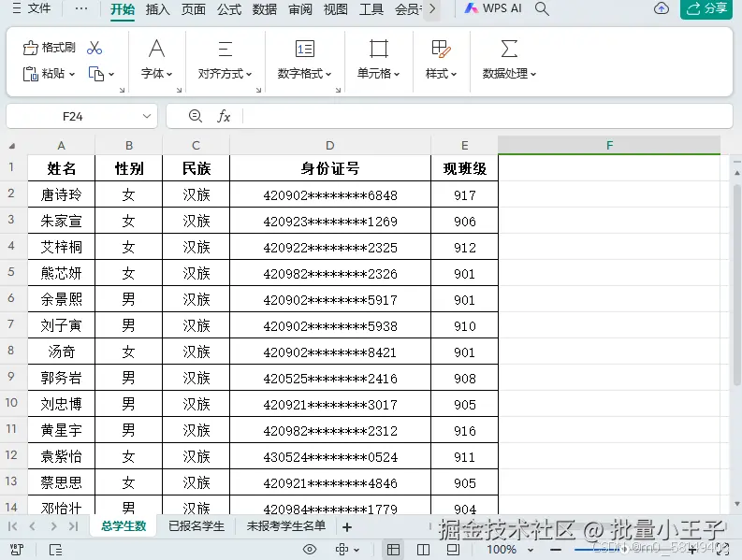The width and height of the screenshot is (742, 560).
Task: Click the select-all corner triangle
Action: pos(12,146)
